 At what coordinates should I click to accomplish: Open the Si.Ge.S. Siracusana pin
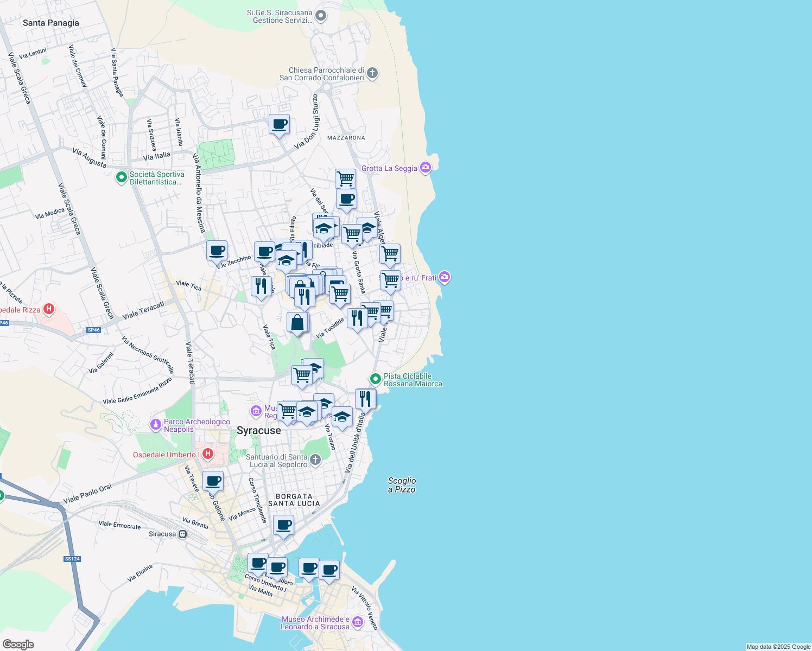321,15
